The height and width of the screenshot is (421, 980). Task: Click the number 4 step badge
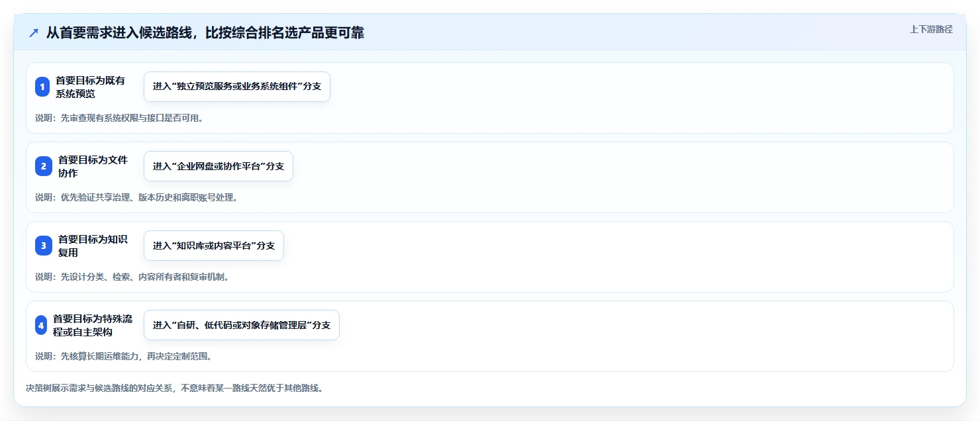tap(41, 325)
